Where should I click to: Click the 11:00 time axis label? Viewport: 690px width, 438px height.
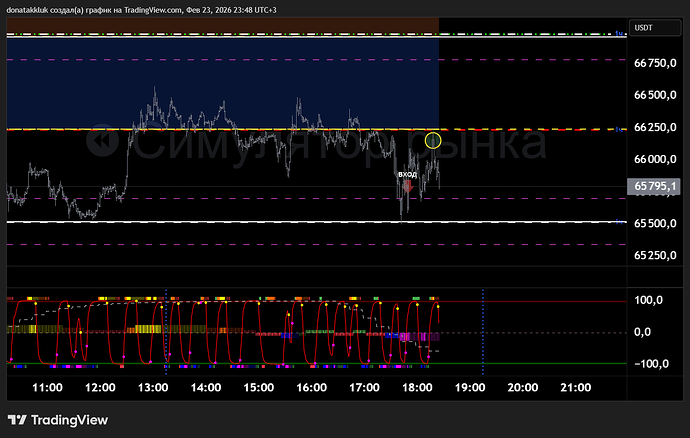coord(47,387)
